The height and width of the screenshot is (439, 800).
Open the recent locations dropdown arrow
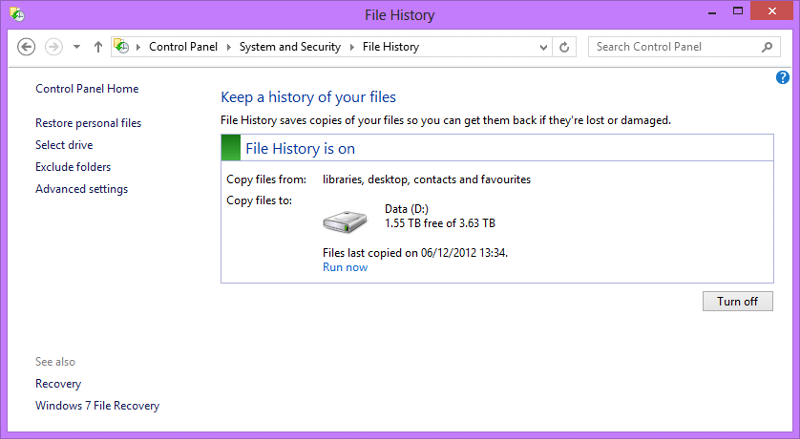click(77, 47)
